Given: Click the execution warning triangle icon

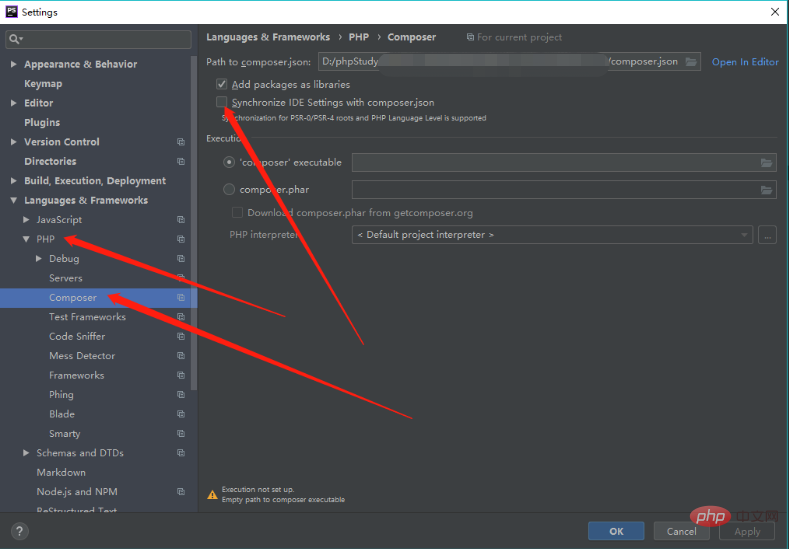Looking at the screenshot, I should 212,495.
